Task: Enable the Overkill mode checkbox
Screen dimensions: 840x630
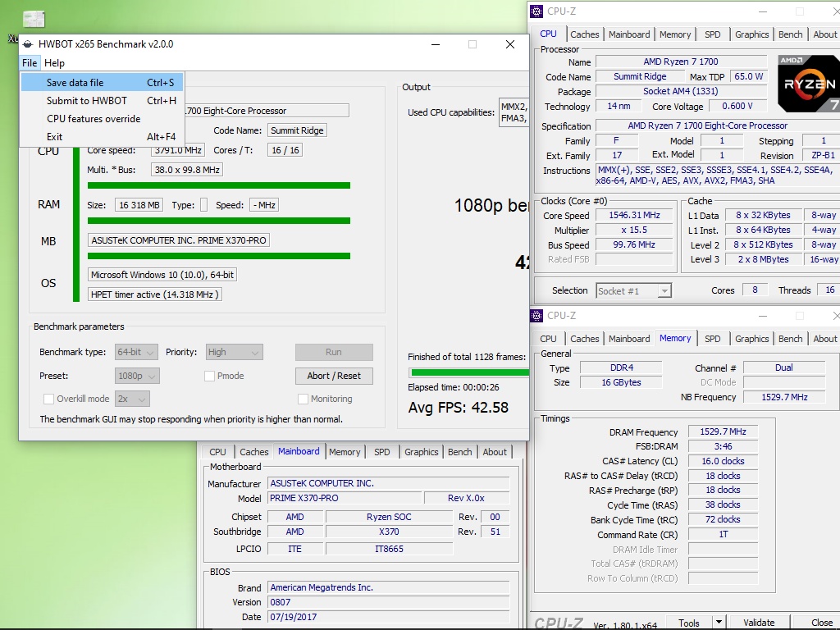Action: (x=48, y=399)
